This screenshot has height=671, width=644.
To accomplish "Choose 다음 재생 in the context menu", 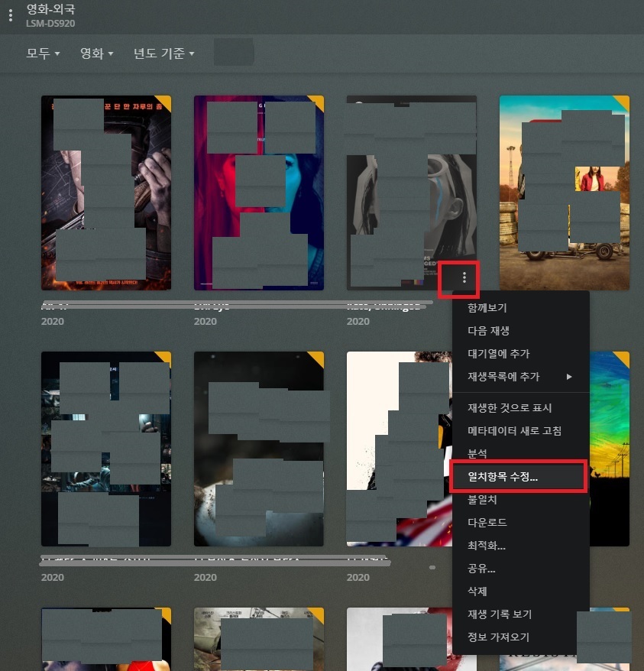I will [521, 331].
